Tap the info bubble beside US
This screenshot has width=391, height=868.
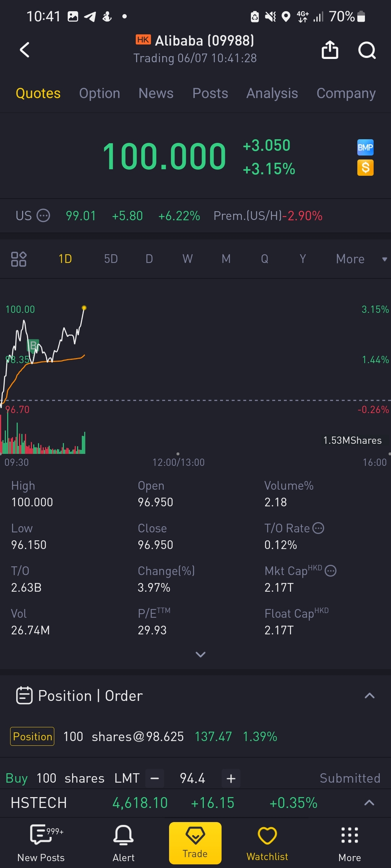tap(43, 216)
